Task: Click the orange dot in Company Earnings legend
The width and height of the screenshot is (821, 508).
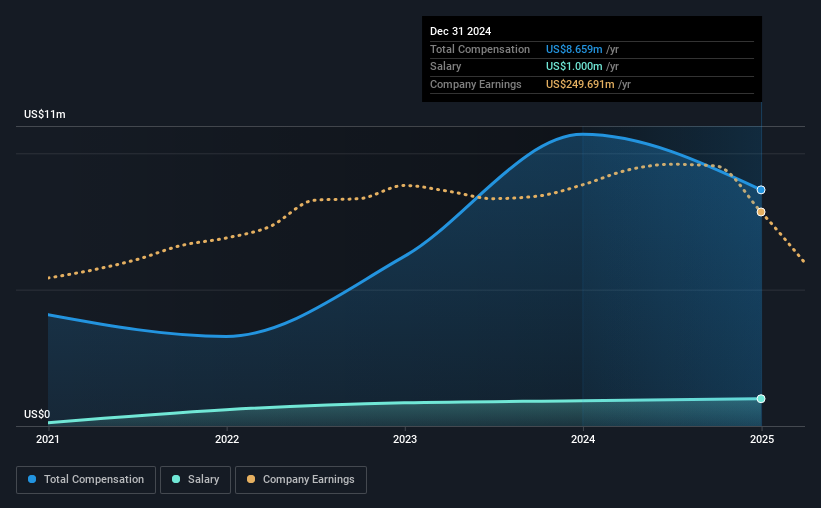Action: (251, 479)
